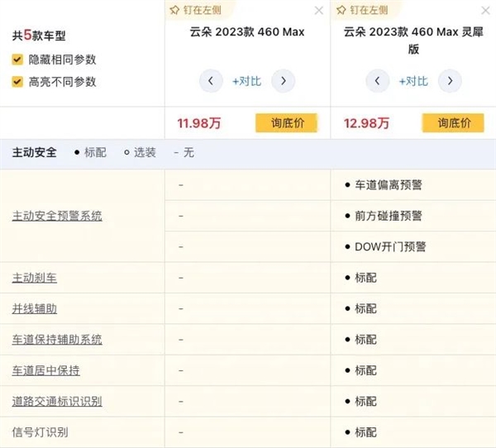Open 车道居中保持 parameter link

click(46, 370)
